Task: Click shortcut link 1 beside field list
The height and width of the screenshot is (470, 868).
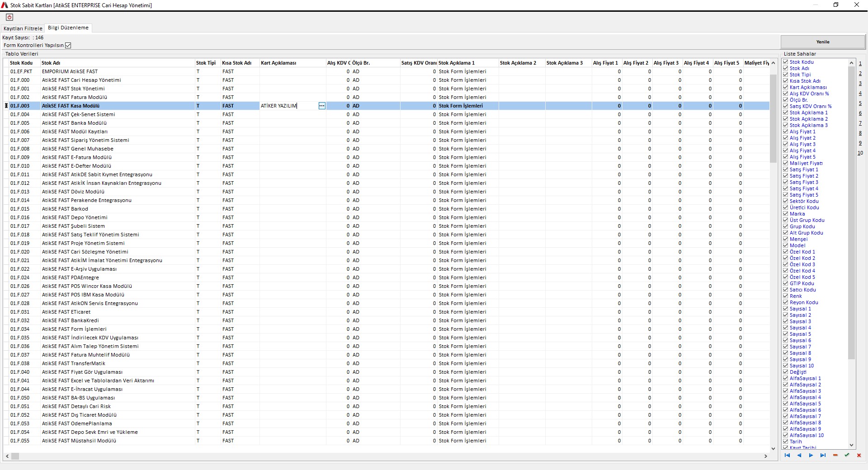Action: (x=860, y=64)
